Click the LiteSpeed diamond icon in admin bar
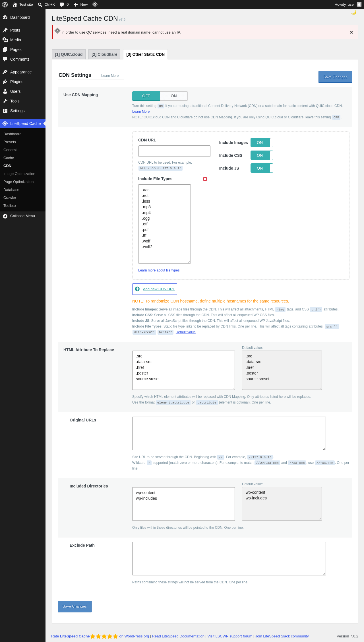 pos(95,4)
